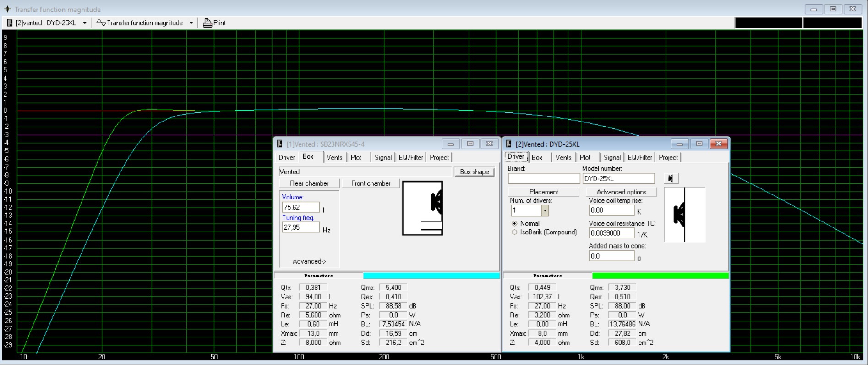Close the DYD-25XL project window with red X
Viewport: 868px width, 365px height.
(x=719, y=144)
